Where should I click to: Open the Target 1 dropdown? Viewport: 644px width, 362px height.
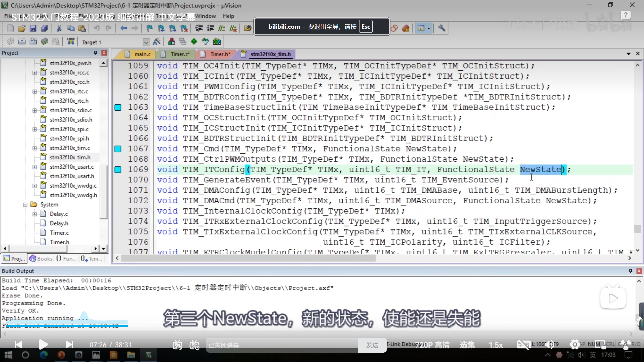click(x=146, y=42)
